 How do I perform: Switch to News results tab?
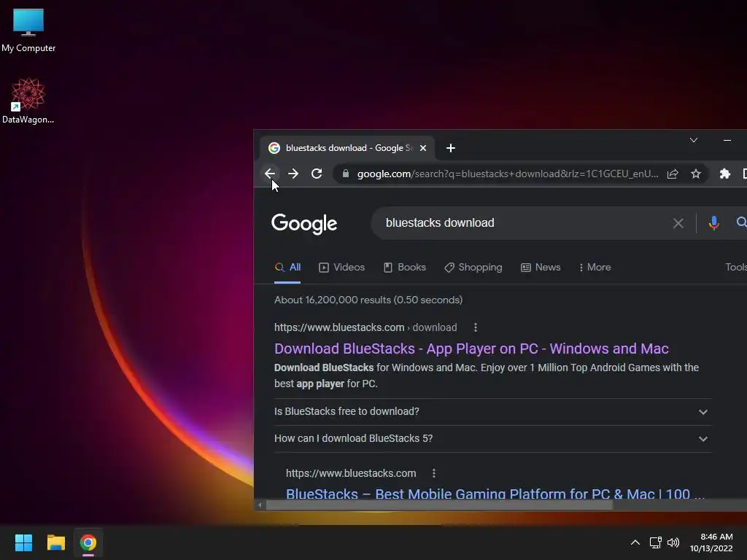click(541, 267)
